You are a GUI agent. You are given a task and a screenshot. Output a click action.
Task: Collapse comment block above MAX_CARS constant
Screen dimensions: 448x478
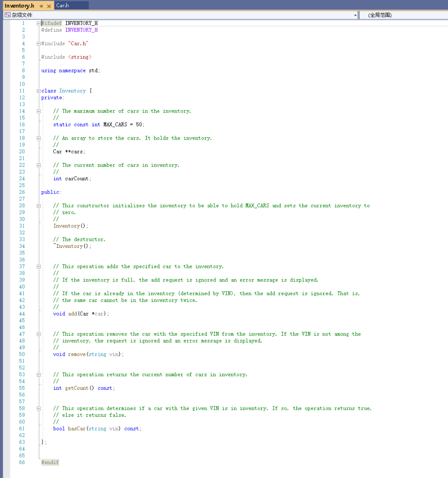38,111
